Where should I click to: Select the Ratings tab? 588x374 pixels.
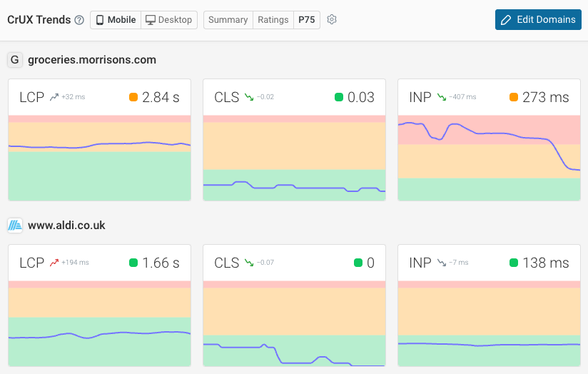[x=273, y=20]
